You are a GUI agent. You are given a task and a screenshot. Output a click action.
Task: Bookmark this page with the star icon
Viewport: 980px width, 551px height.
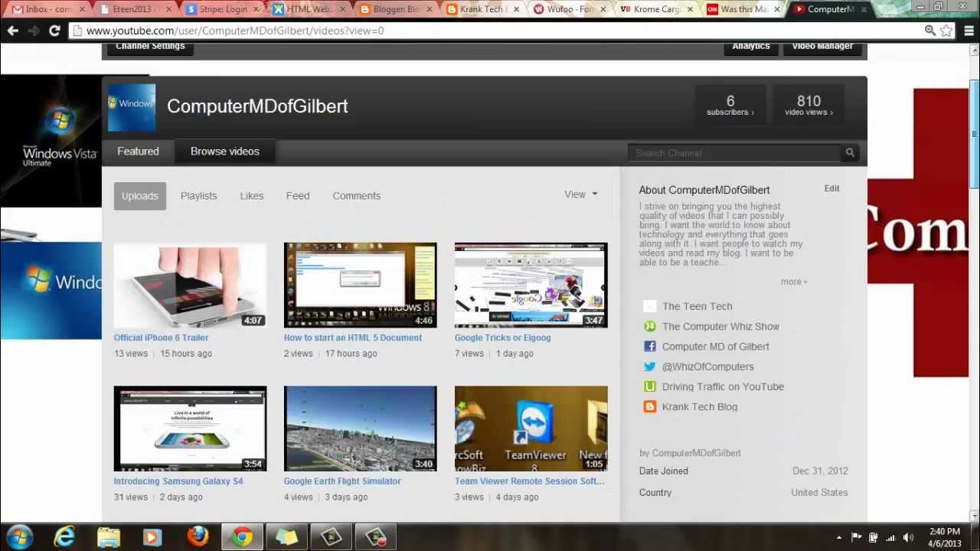point(946,31)
